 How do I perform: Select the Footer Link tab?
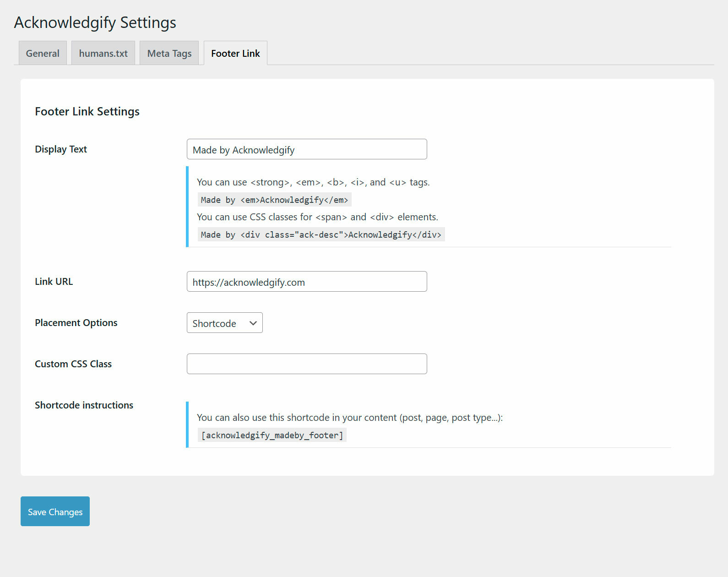(x=235, y=53)
